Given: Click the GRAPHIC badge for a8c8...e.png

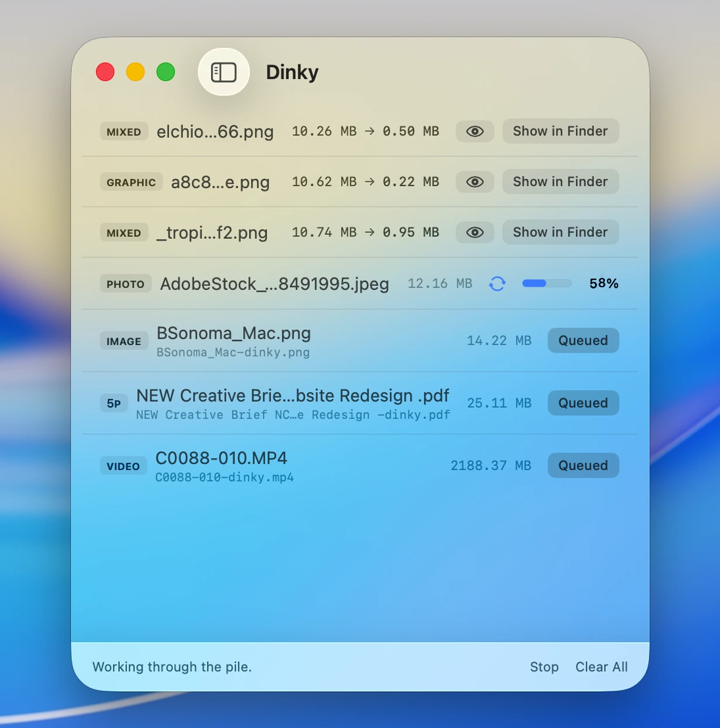Looking at the screenshot, I should pos(131,182).
